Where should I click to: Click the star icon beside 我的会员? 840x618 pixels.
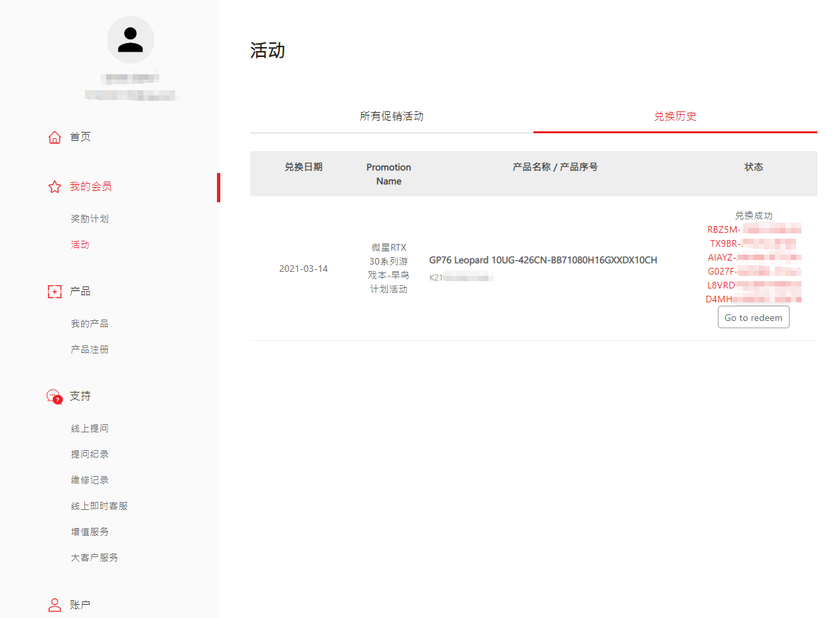[x=54, y=187]
